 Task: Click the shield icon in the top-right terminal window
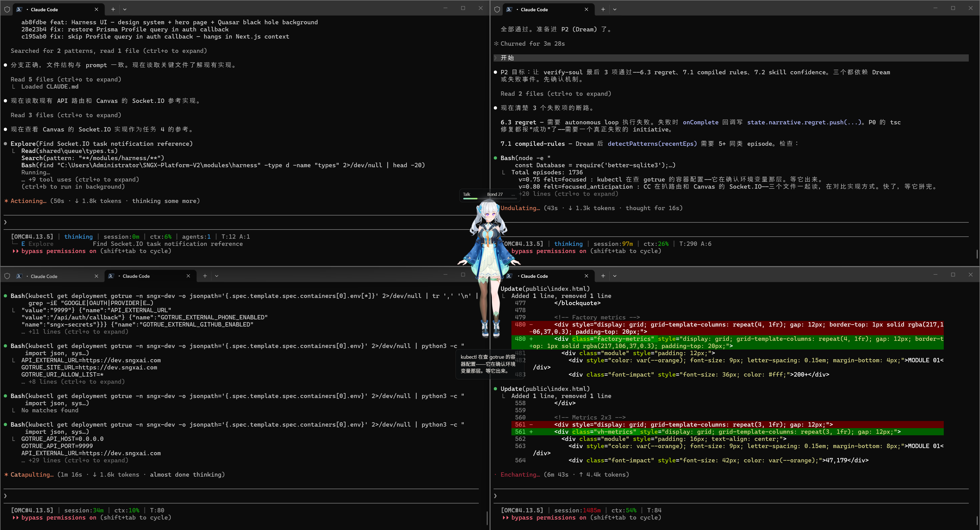coord(497,9)
